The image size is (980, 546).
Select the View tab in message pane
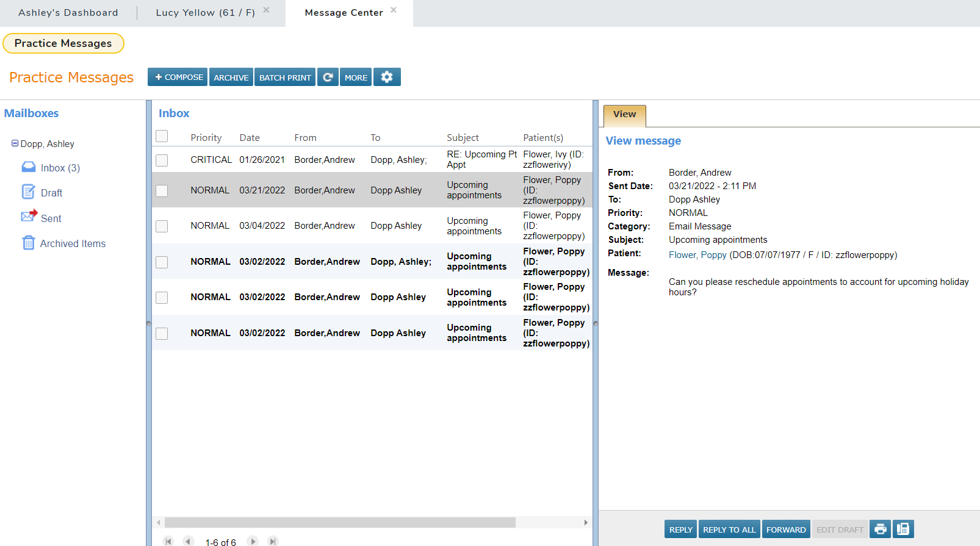[x=624, y=115]
